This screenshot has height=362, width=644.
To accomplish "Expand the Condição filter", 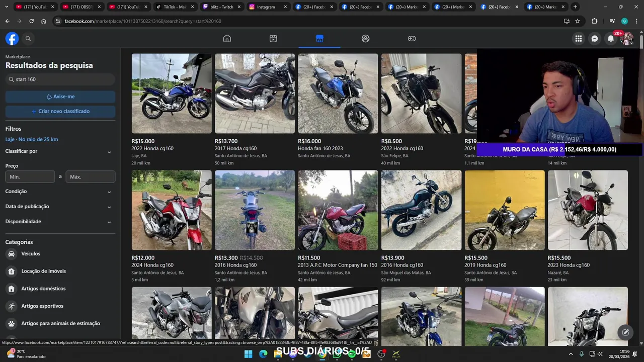I will pyautogui.click(x=60, y=192).
